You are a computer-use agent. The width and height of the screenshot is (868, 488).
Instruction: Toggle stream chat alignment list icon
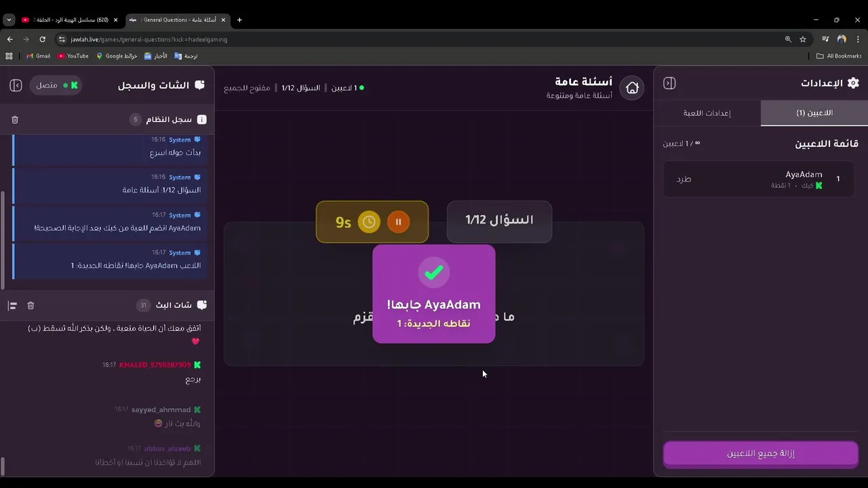12,306
